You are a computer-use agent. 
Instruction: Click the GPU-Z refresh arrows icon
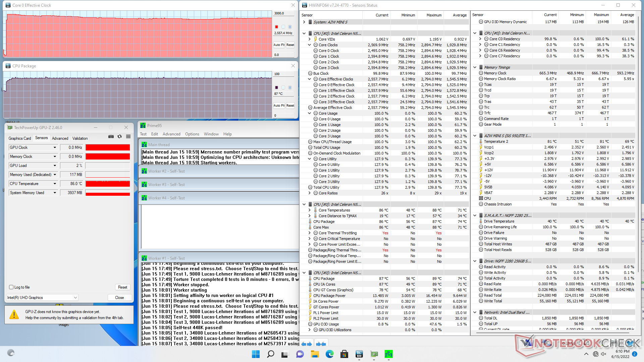119,137
